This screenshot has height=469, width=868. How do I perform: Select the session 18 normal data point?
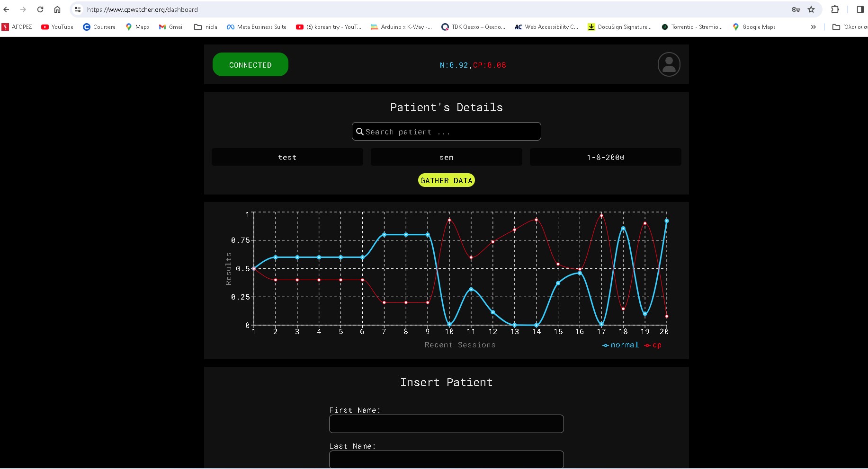623,229
